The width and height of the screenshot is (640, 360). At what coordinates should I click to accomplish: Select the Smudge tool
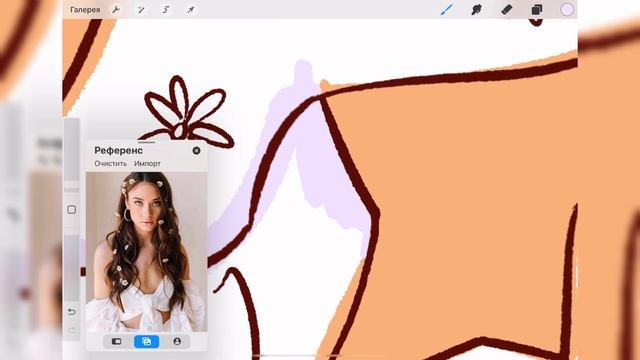[476, 9]
